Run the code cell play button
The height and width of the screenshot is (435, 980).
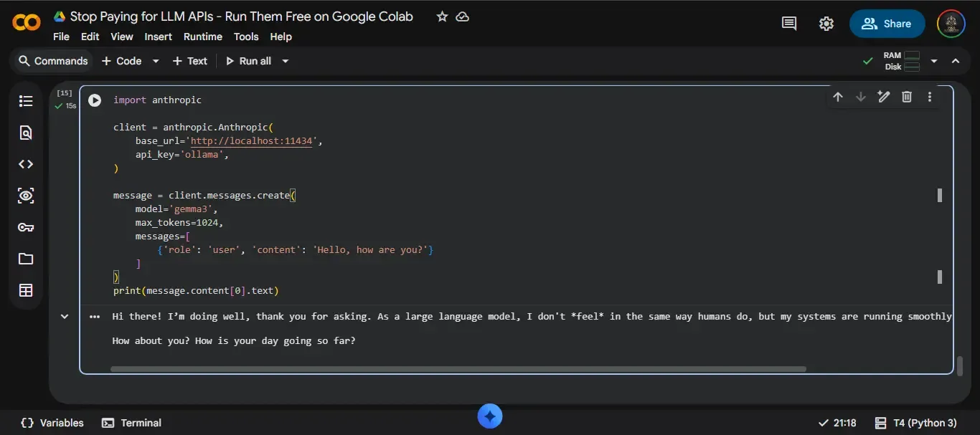coord(95,100)
